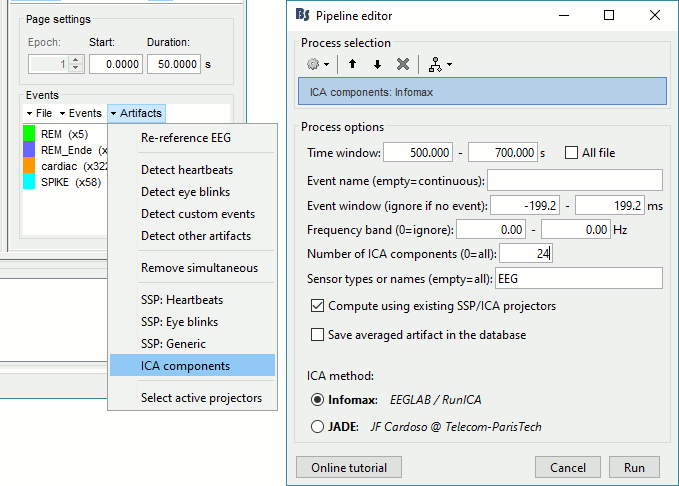Move selected process down with arrow
Image resolution: width=679 pixels, height=486 pixels.
point(377,64)
